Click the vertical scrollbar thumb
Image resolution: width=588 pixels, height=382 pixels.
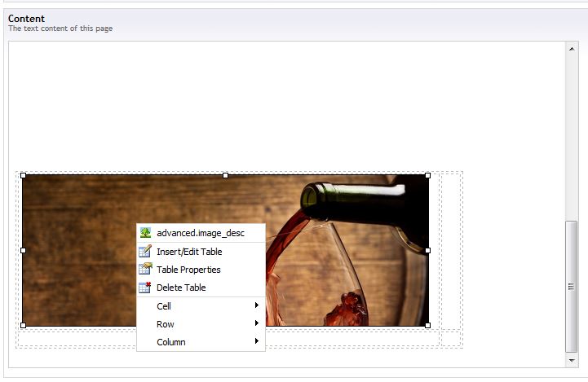point(572,287)
